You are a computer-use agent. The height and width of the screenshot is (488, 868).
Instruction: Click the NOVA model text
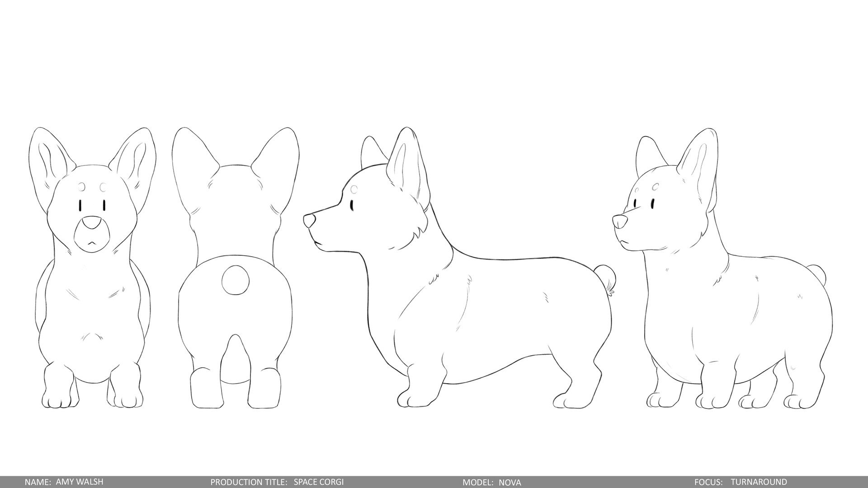509,482
